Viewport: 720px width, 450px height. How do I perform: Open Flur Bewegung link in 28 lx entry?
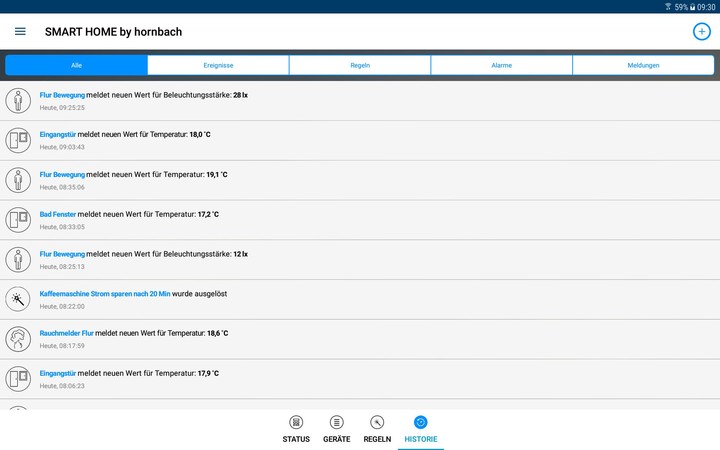[62, 95]
